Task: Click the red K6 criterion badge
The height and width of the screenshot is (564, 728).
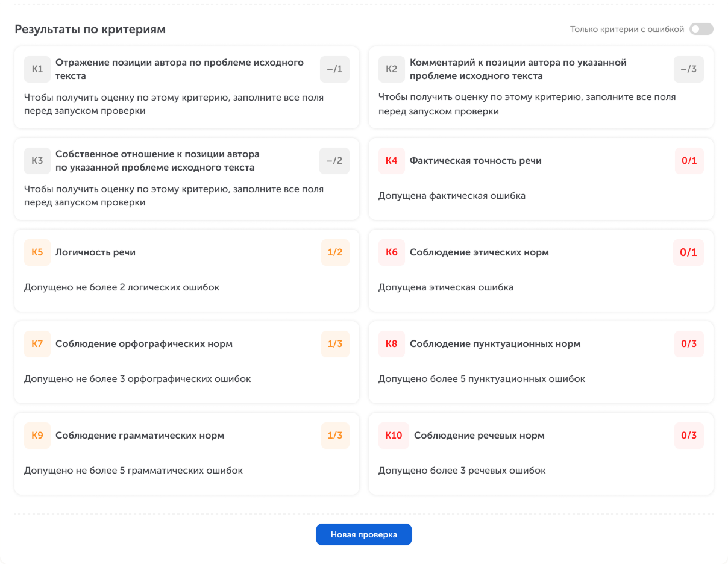Action: tap(391, 252)
